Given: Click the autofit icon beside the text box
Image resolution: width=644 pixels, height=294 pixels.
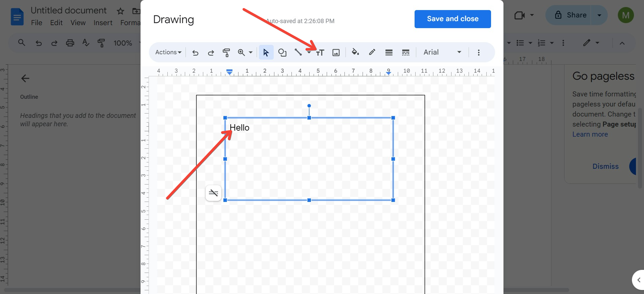Looking at the screenshot, I should (213, 193).
